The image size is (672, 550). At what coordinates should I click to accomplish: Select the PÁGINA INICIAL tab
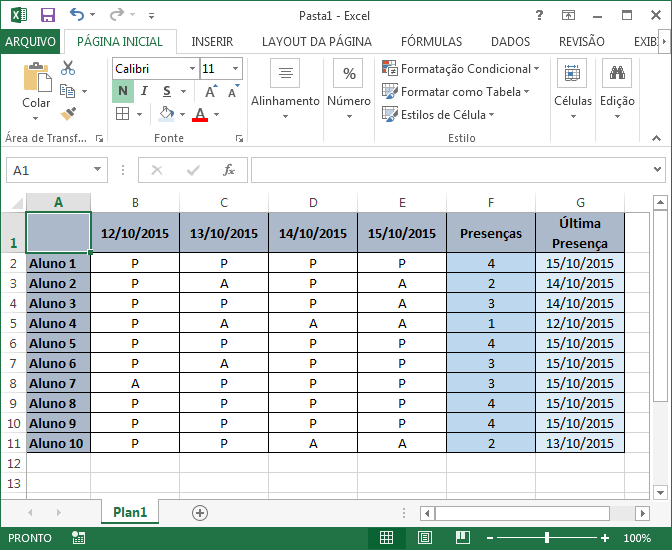(120, 42)
